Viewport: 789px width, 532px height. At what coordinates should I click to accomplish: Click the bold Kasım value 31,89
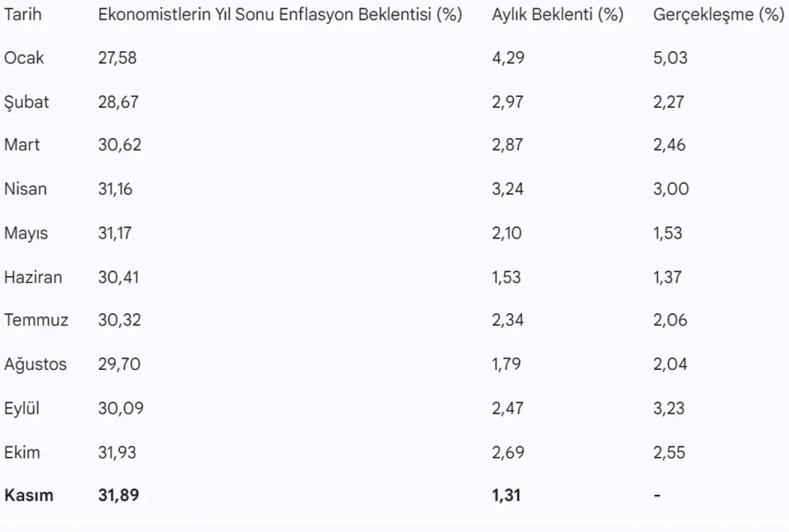coord(119,496)
